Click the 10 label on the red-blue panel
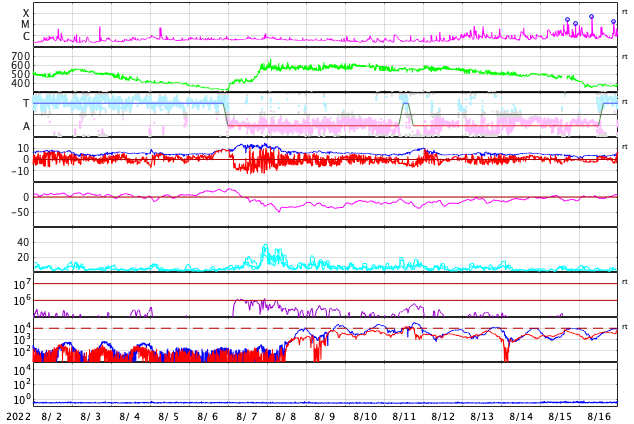The height and width of the screenshot is (424, 634). (23, 148)
